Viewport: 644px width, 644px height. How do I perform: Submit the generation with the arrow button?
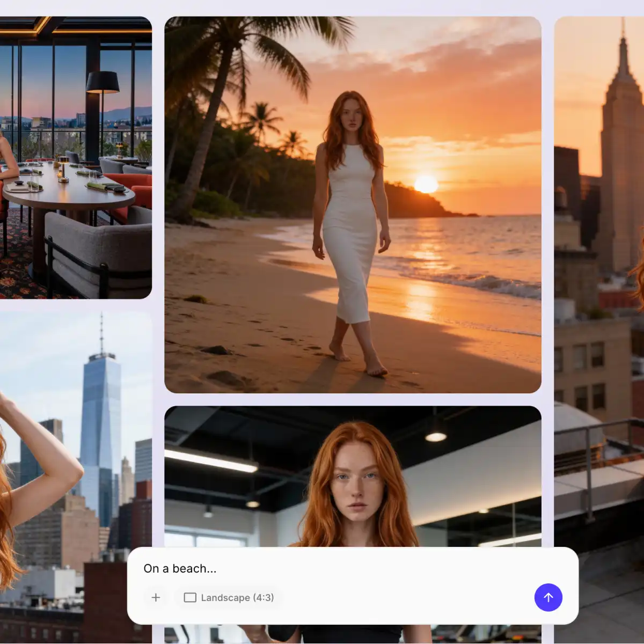tap(548, 597)
